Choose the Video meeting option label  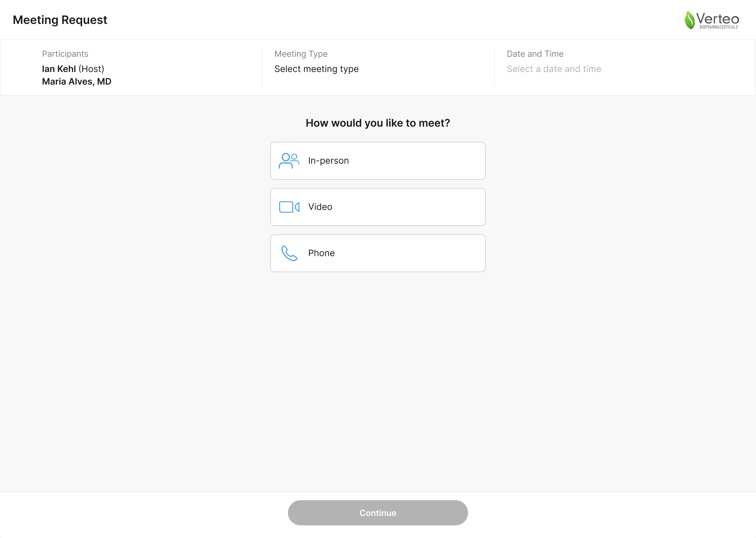point(320,207)
